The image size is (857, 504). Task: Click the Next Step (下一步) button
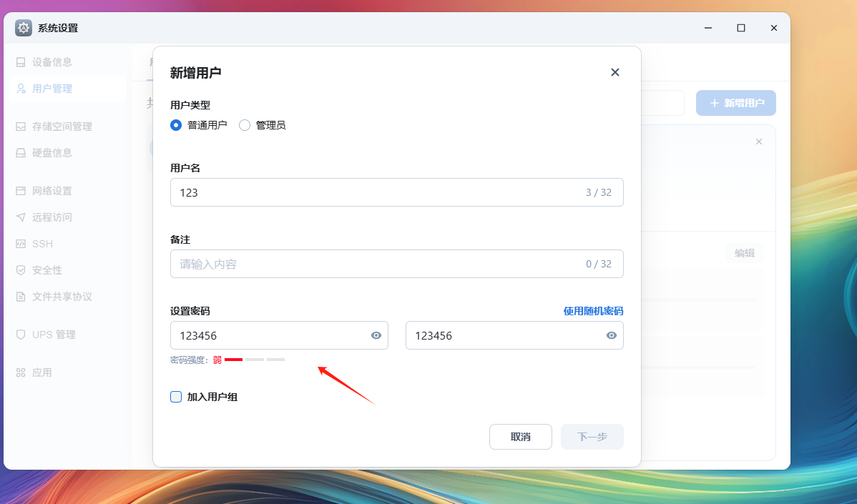tap(592, 437)
